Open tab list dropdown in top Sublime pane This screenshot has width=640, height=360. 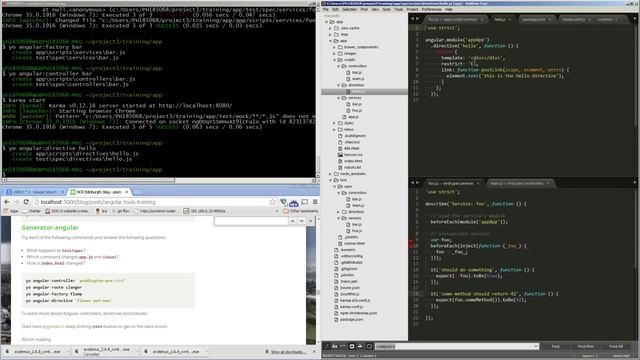click(x=635, y=19)
